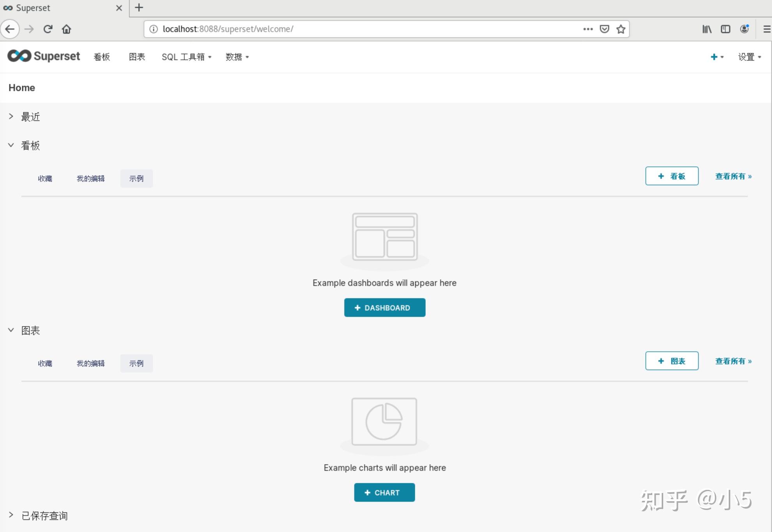Open the 数据 dropdown menu
Screen dimensions: 772x532
tap(237, 57)
